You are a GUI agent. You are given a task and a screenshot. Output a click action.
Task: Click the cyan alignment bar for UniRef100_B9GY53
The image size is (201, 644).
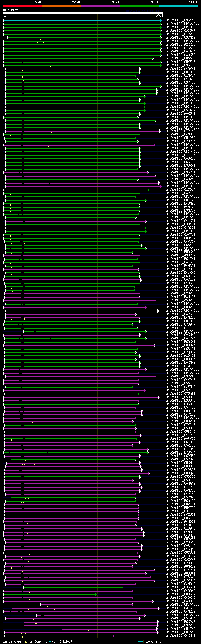click(82, 20)
